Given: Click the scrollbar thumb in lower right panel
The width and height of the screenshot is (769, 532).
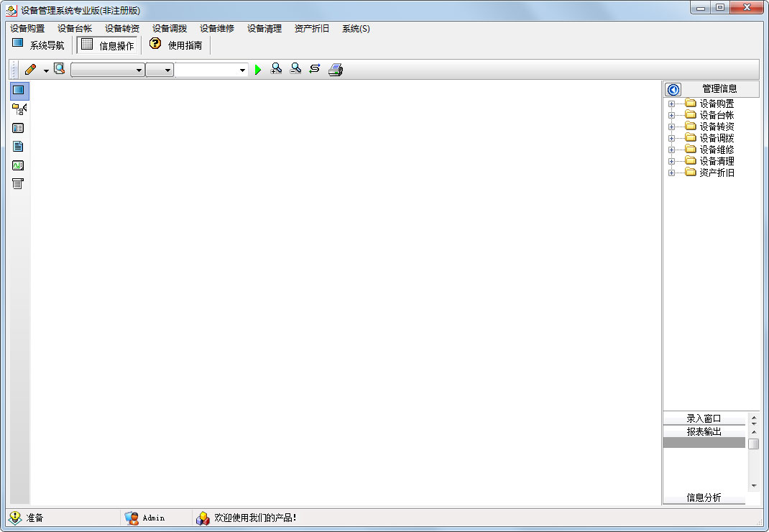Looking at the screenshot, I should coord(754,444).
